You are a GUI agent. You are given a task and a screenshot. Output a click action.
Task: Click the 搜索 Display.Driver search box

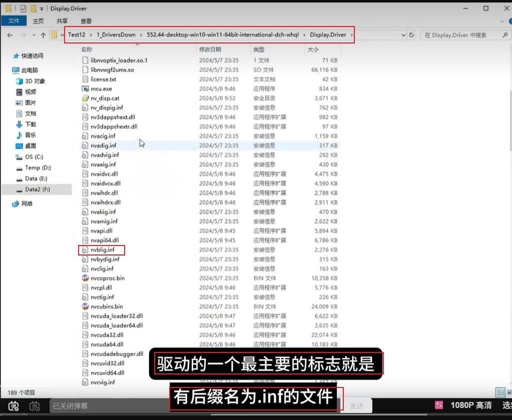point(459,35)
